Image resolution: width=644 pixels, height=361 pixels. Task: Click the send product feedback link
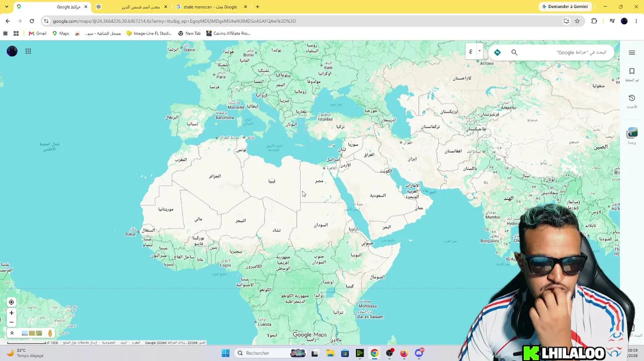coord(80,342)
